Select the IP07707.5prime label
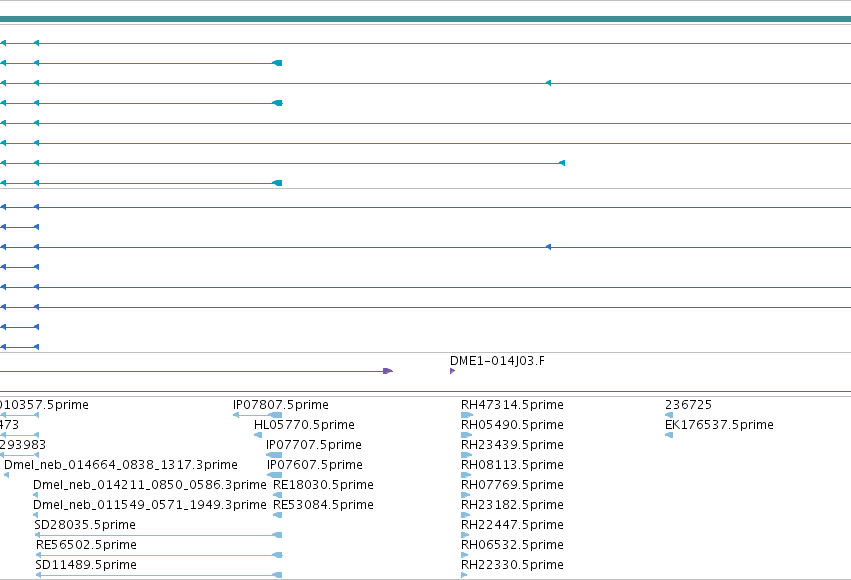 [314, 445]
